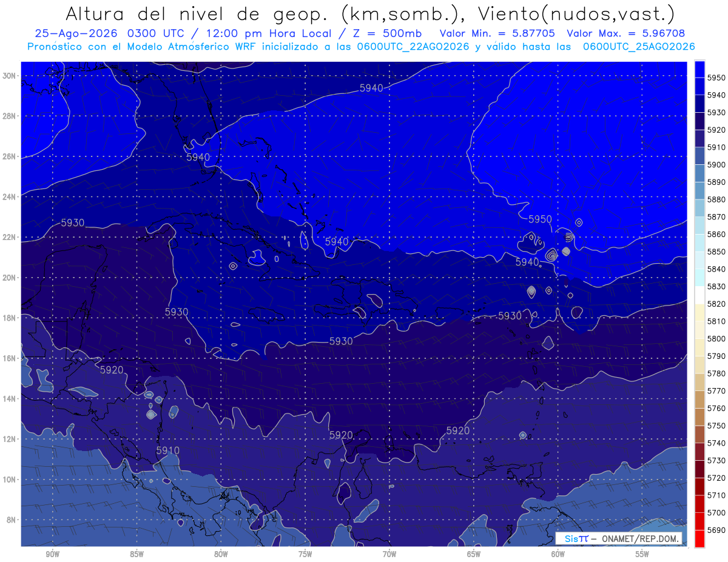
Task: Click the 85W longitude axis label
Action: coord(136,555)
